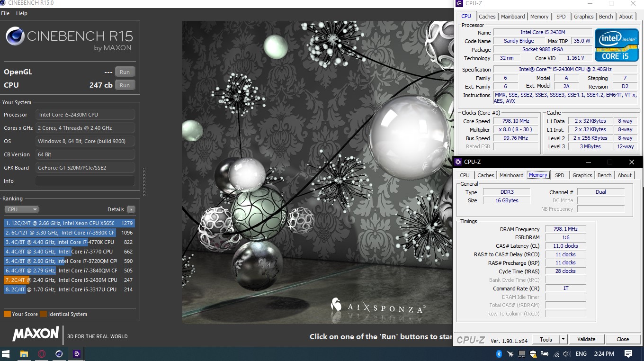Click the CAS# Latency value 11.0 clocks
Screen dimensions: 644x361
coord(565,246)
